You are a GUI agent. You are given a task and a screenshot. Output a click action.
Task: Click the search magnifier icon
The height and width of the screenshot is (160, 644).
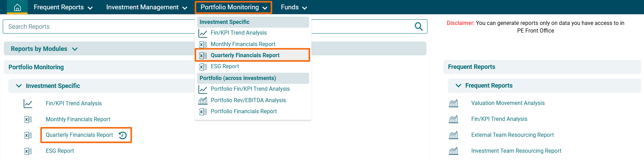[x=419, y=27]
